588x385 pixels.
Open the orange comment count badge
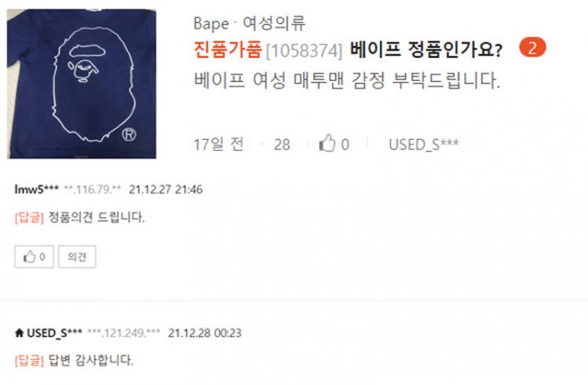click(532, 48)
